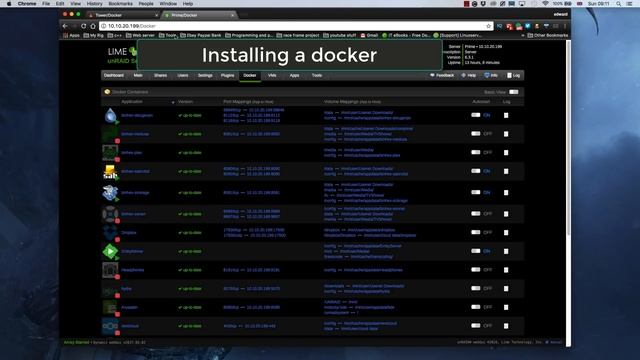The width and height of the screenshot is (640, 360).
Task: Open log icon in binhex-sabnzbd row
Action: pyautogui.click(x=506, y=171)
